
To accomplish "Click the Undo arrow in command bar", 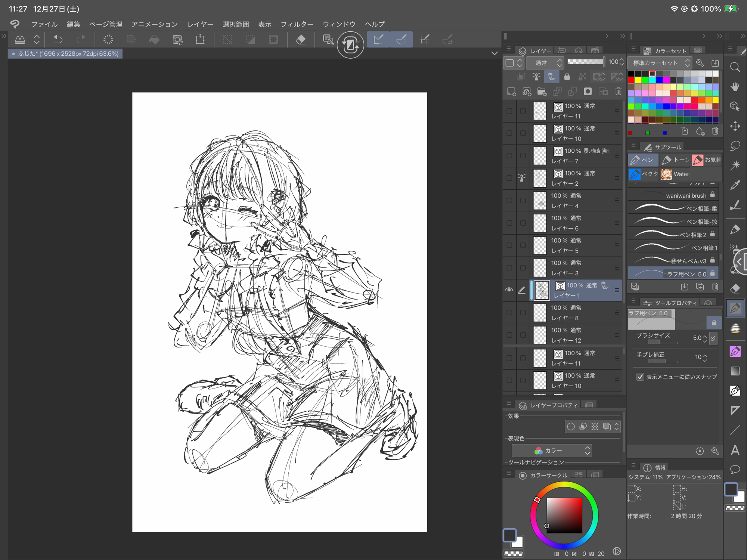I will pos(58,39).
